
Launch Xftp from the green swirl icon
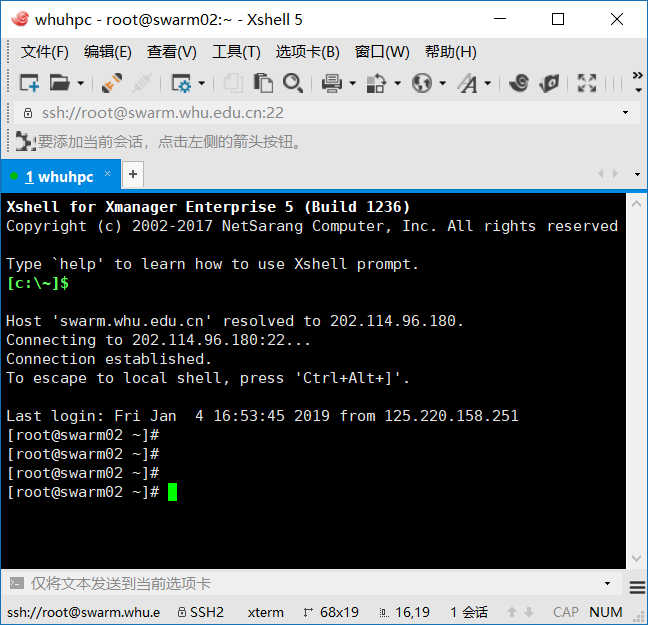[x=518, y=83]
